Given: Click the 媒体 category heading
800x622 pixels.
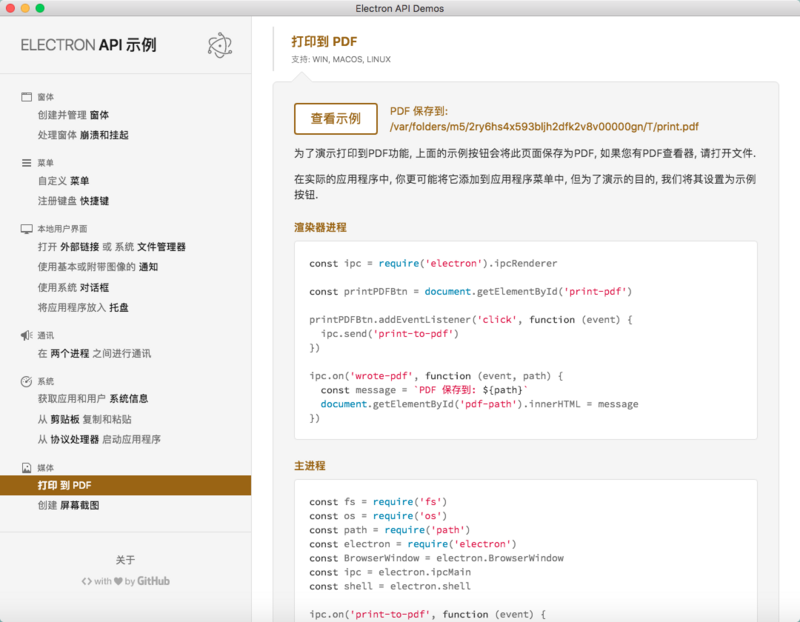Looking at the screenshot, I should 45,467.
